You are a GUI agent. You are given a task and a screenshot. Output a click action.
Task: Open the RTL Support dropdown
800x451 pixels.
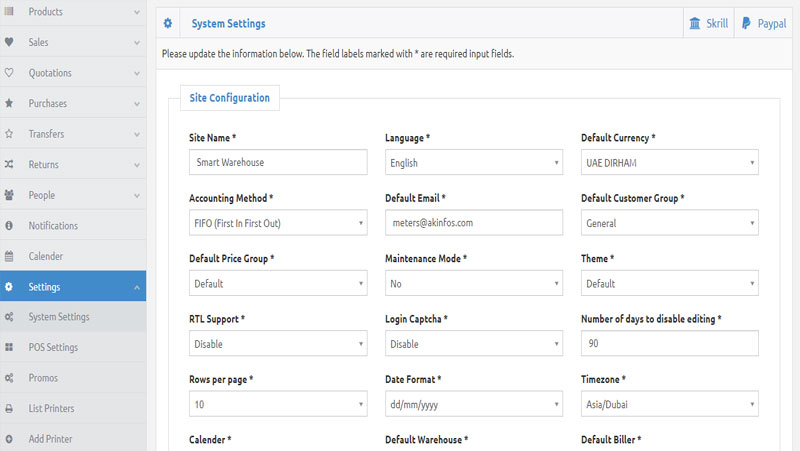pyautogui.click(x=277, y=344)
